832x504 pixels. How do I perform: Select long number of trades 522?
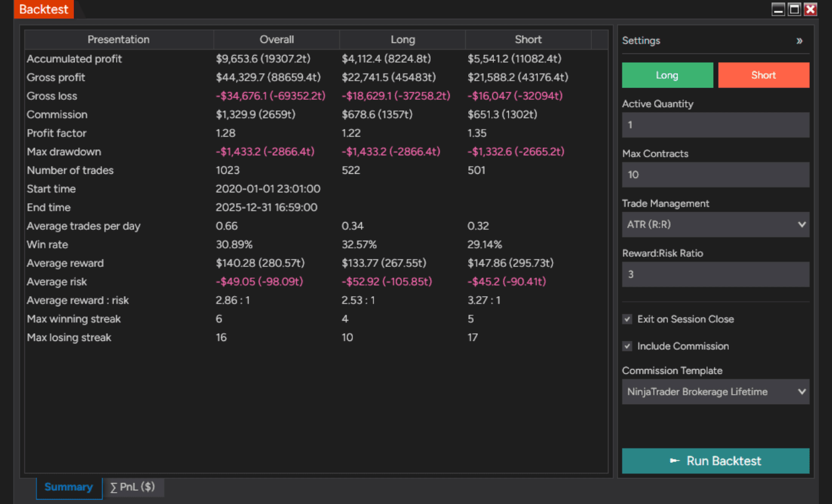[351, 170]
